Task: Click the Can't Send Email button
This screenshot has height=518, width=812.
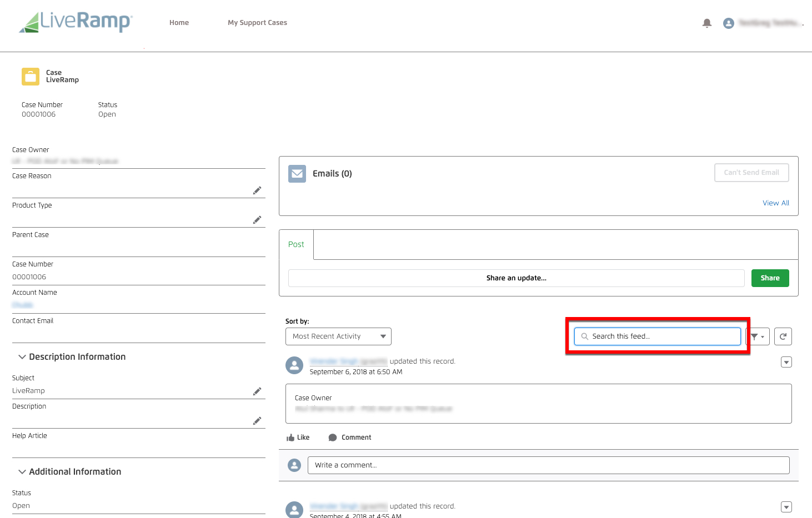Action: 751,173
